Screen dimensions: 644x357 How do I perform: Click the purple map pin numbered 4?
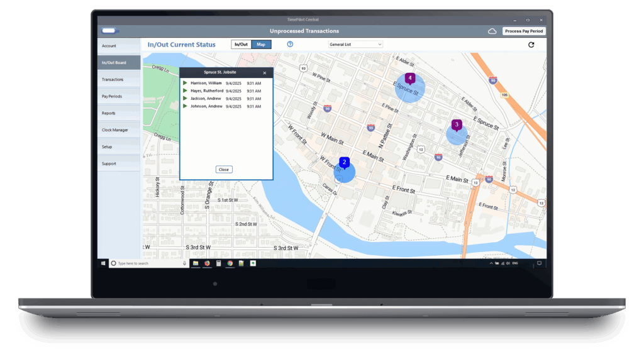pos(410,79)
